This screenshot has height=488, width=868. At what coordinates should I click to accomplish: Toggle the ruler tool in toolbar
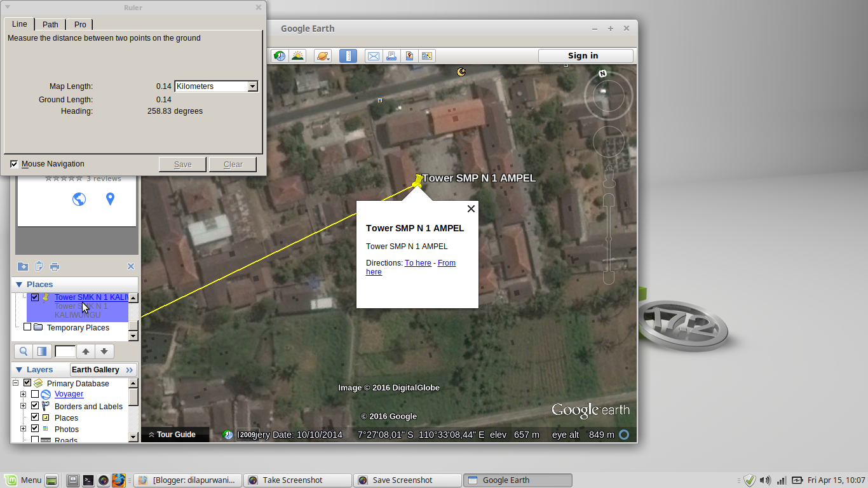click(x=348, y=56)
